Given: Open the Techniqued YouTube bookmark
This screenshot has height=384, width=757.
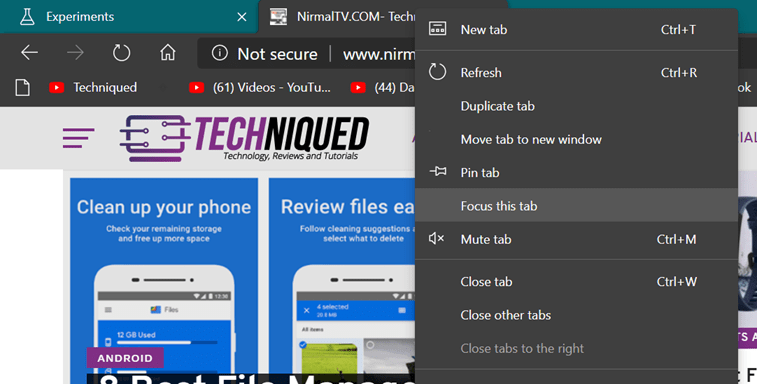Looking at the screenshot, I should click(93, 87).
